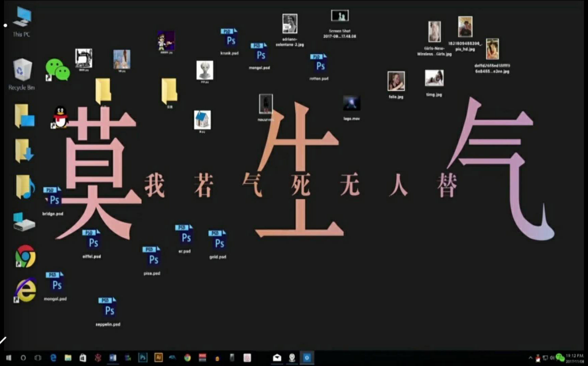The width and height of the screenshot is (588, 366).
Task: Switch to Word in the taskbar
Action: click(x=113, y=358)
